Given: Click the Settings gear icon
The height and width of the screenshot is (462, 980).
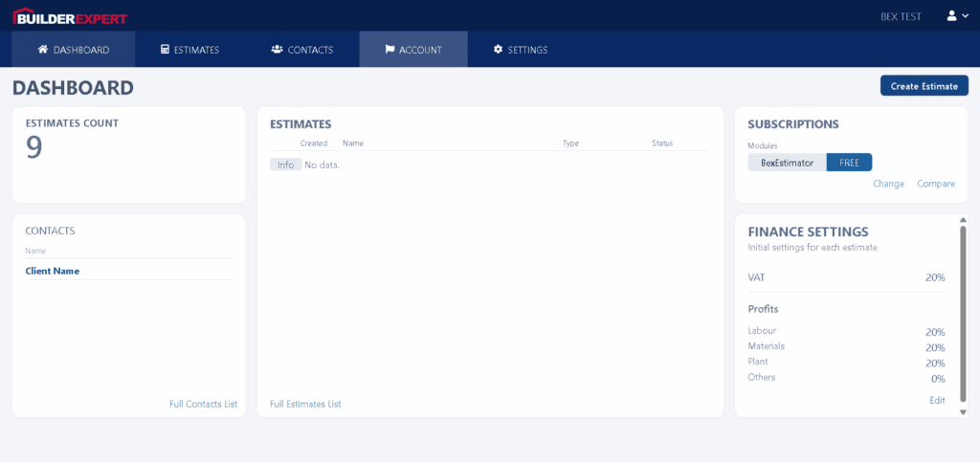Looking at the screenshot, I should tap(498, 50).
